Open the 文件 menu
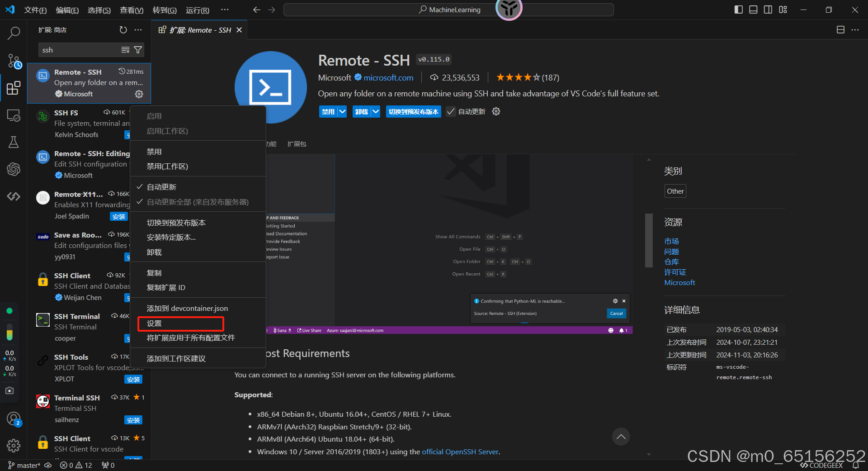The width and height of the screenshot is (868, 471). [x=35, y=10]
